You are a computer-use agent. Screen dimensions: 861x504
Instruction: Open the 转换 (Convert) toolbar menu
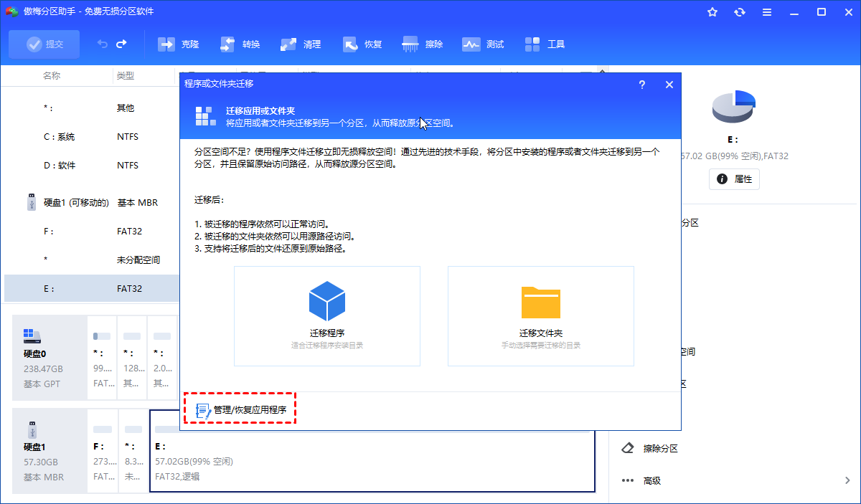240,44
